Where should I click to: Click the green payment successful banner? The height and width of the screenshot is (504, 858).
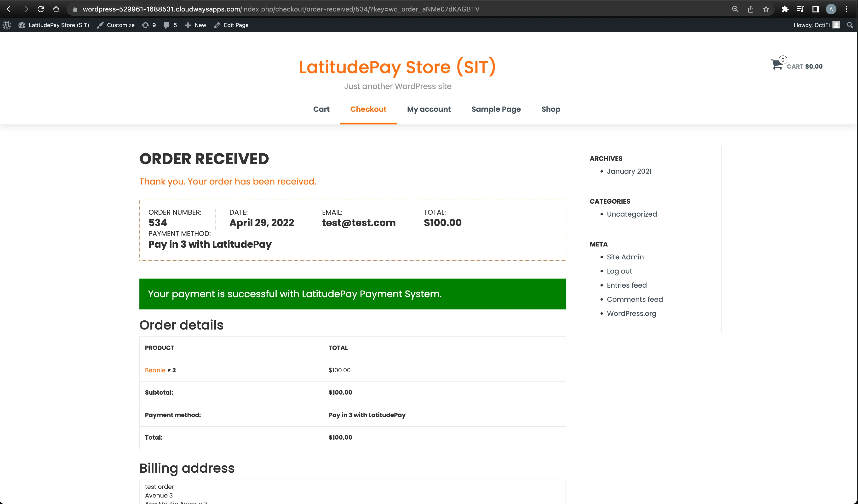point(352,294)
